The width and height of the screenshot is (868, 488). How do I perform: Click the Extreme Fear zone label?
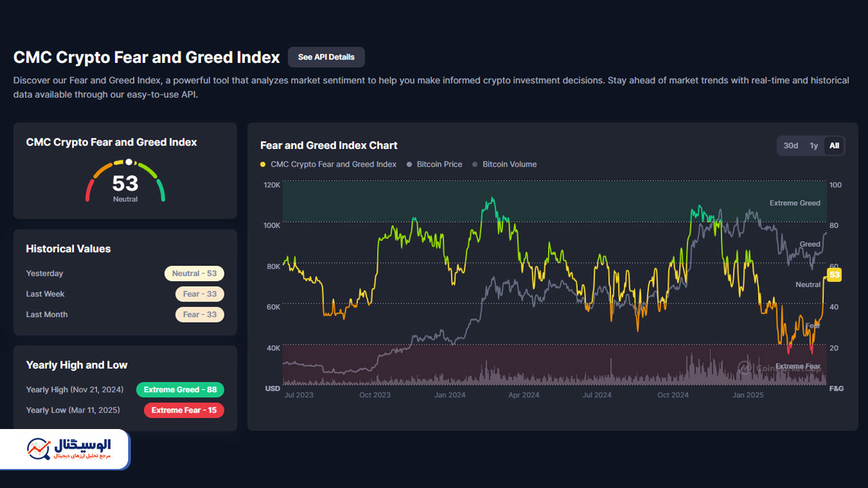(x=798, y=366)
